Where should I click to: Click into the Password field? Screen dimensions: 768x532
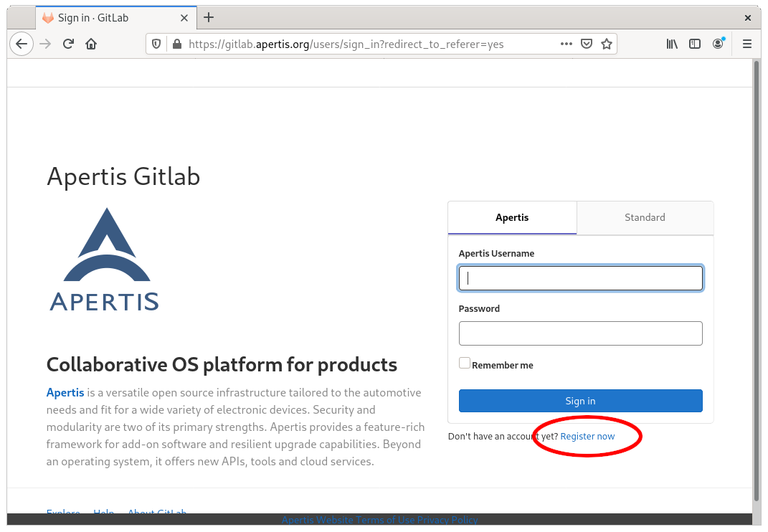pos(580,333)
